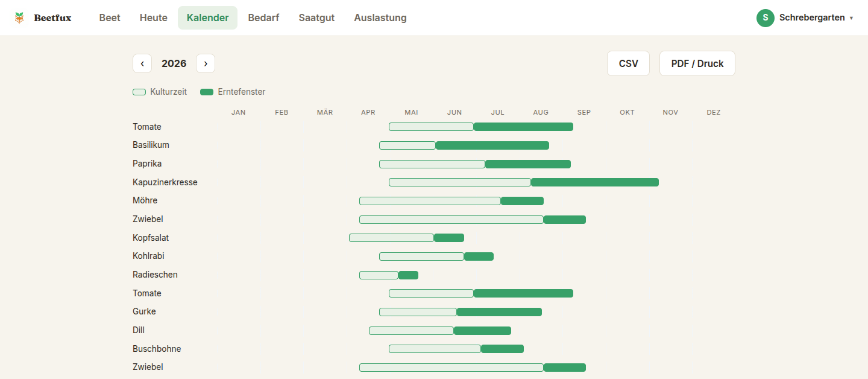Advance to the next year

point(206,63)
